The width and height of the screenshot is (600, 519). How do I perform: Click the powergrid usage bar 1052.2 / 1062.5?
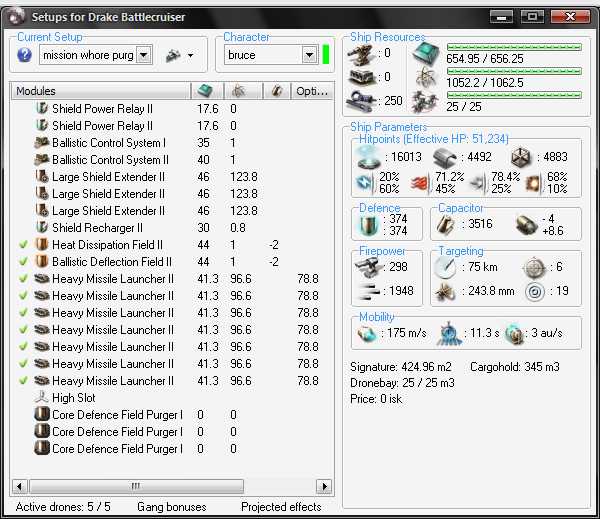coord(514,71)
